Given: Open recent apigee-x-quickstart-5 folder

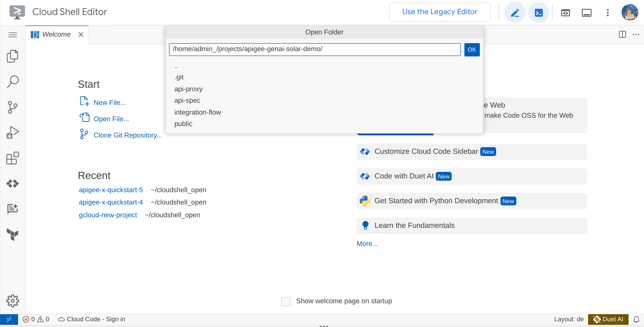Looking at the screenshot, I should (111, 190).
